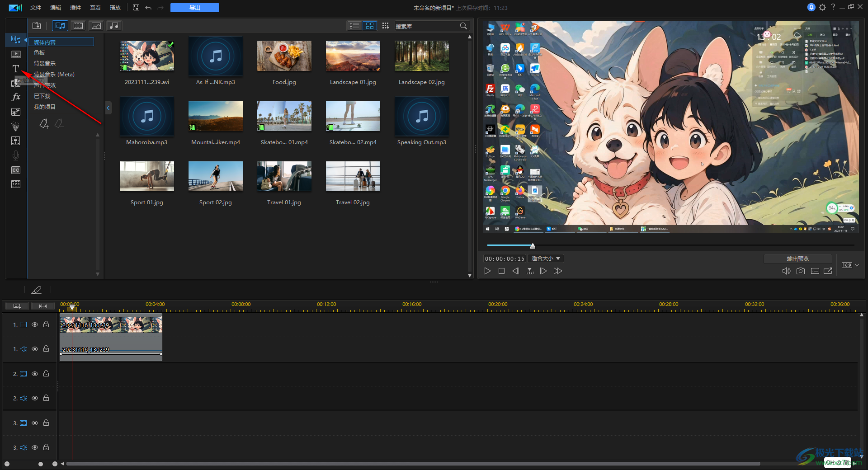The image size is (868, 470).
Task: Show all media types filter
Action: [x=60, y=26]
